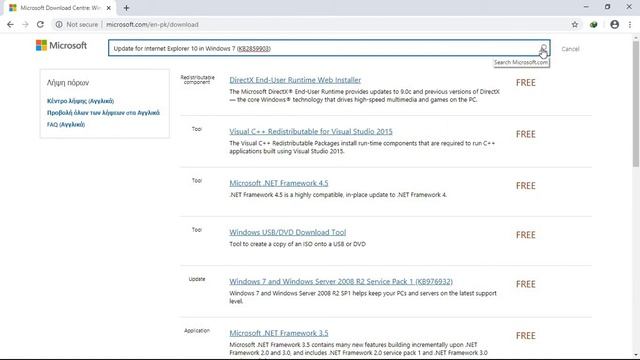The image size is (640, 360).
Task: Open Microsoft .NET Framework 4.5 link
Action: 279,183
